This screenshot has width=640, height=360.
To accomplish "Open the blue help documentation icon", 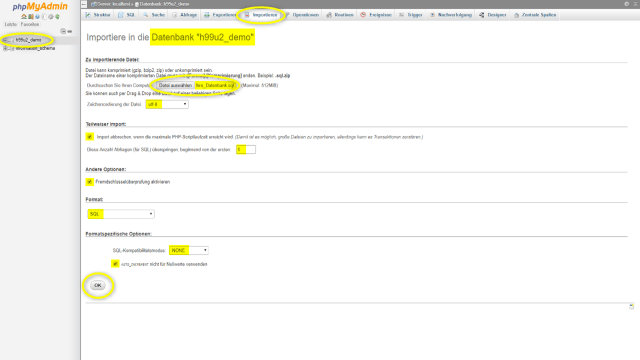I will (x=37, y=17).
